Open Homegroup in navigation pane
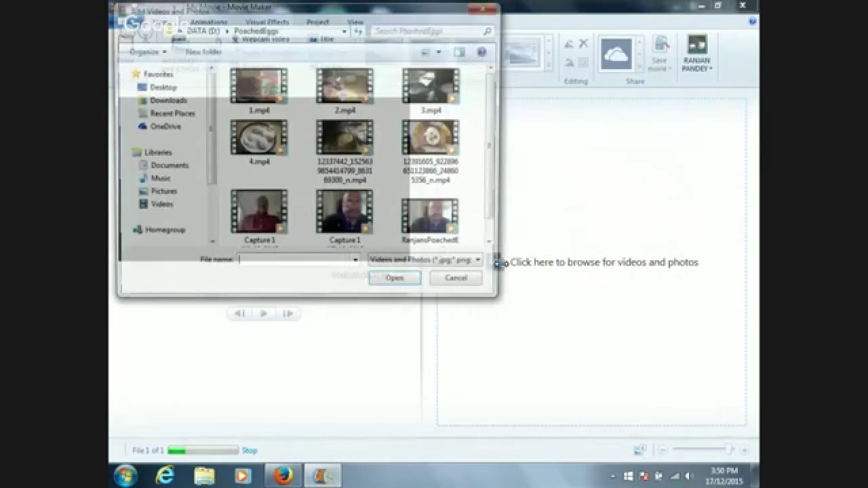The height and width of the screenshot is (488, 868). click(x=165, y=230)
